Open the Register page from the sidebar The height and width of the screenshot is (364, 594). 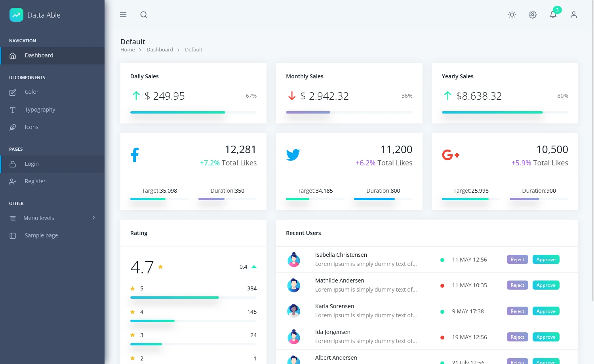[35, 181]
